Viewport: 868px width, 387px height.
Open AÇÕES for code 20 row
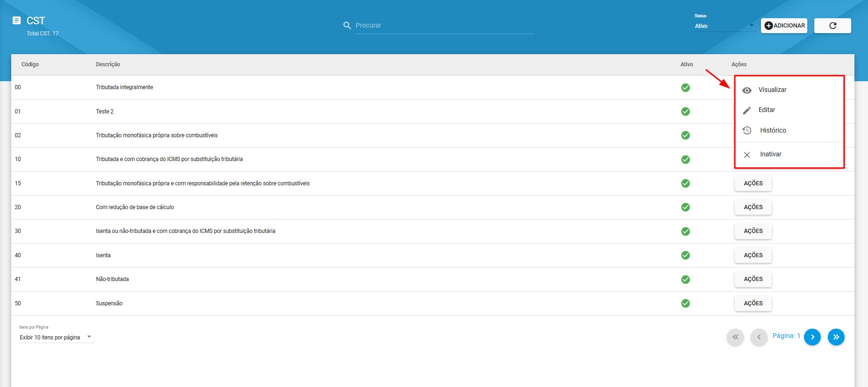point(753,207)
